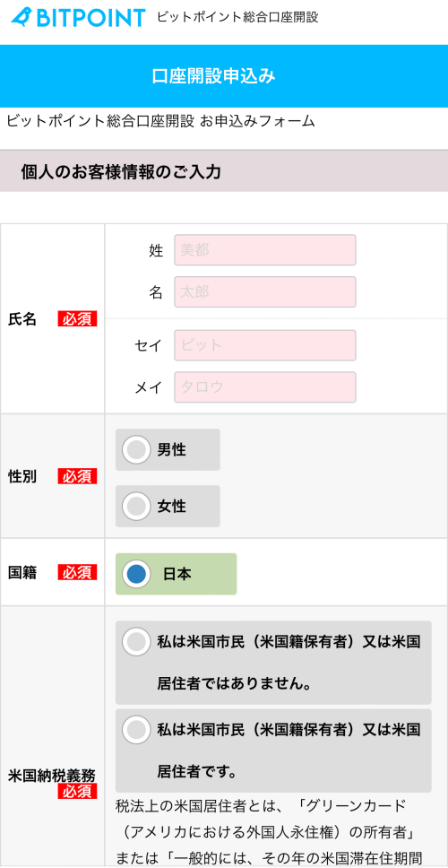Click the BITPOINT brand name text
The height and width of the screenshot is (868, 448).
[x=91, y=18]
